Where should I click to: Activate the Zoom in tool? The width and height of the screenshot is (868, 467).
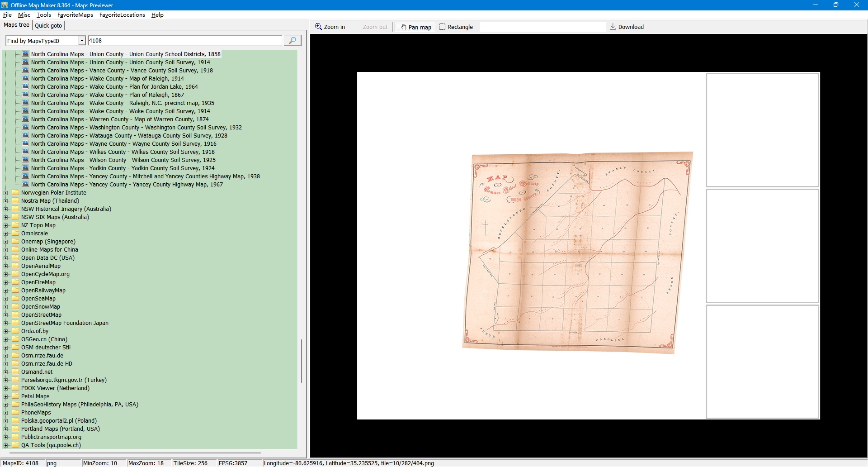click(x=330, y=27)
